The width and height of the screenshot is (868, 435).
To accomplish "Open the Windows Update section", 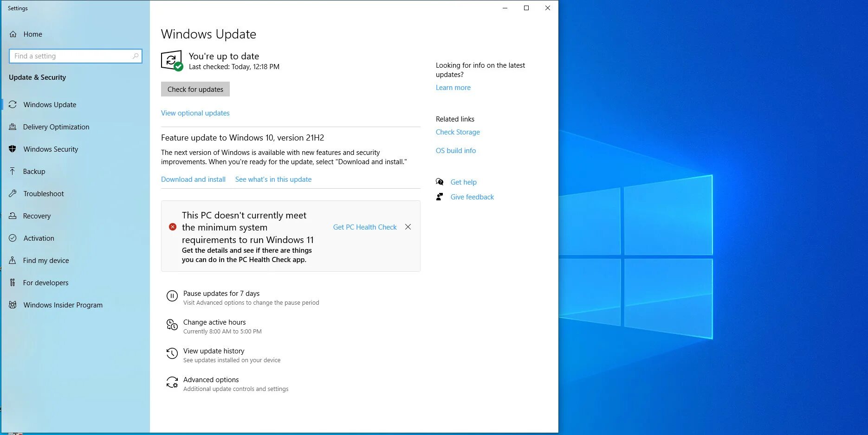I will coord(50,105).
